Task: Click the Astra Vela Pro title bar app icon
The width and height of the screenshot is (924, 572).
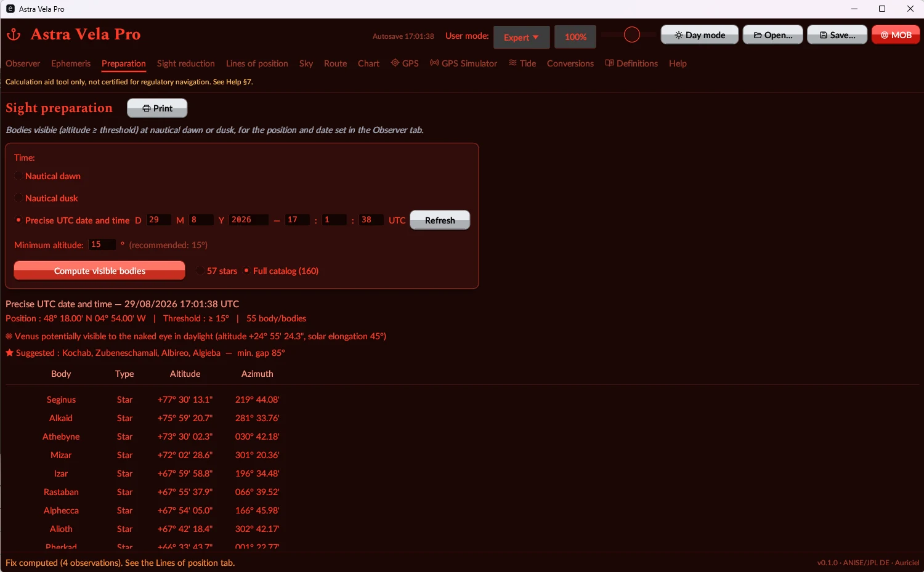Action: pos(10,9)
